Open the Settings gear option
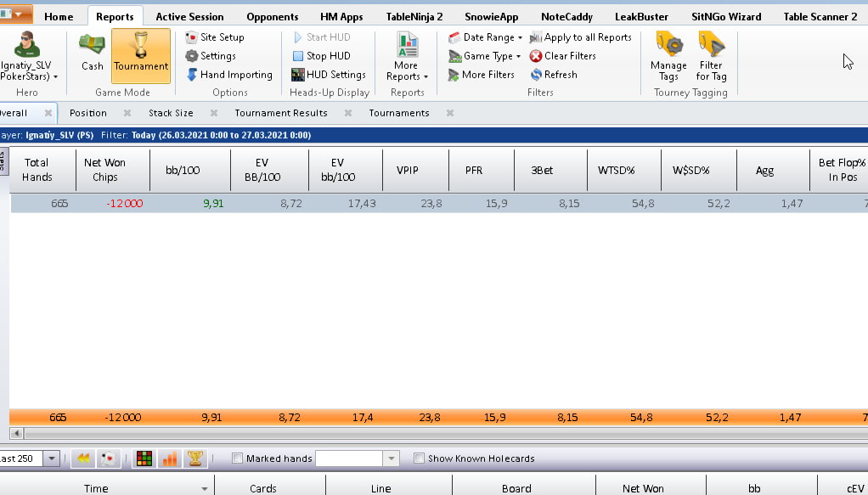Viewport: 868px width, 495px height. (x=211, y=56)
